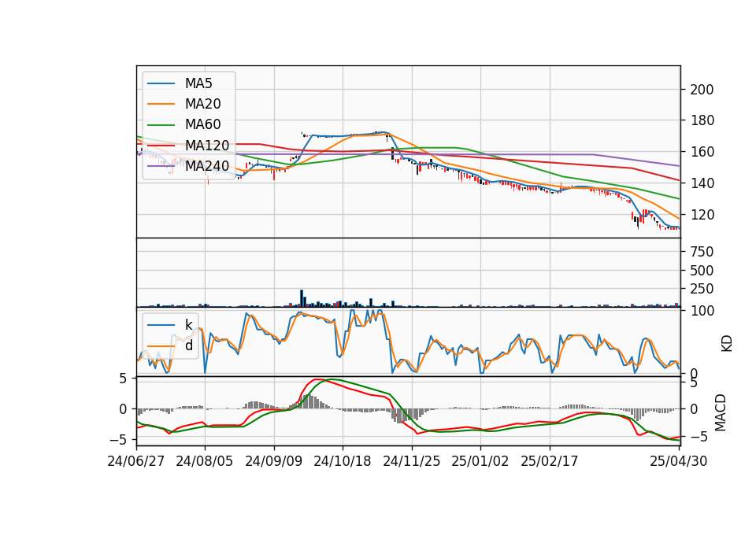Click the 250 volume axis tick label
The image size is (756, 543).
click(x=702, y=289)
